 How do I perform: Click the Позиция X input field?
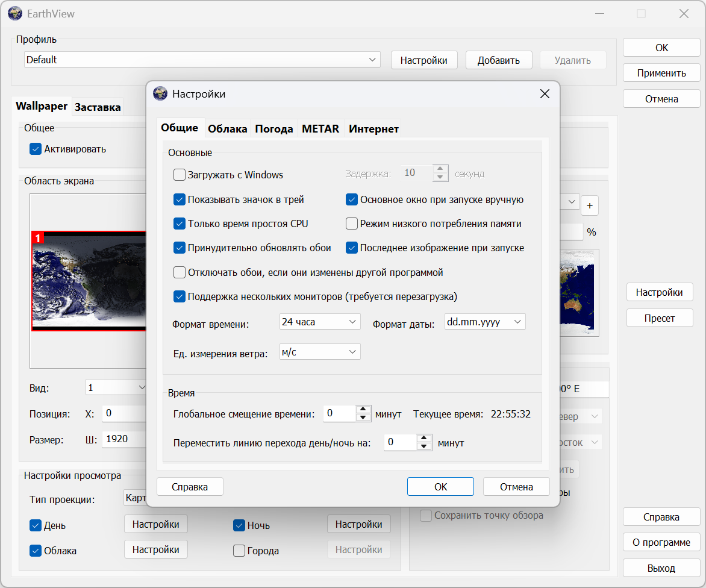pyautogui.click(x=124, y=413)
